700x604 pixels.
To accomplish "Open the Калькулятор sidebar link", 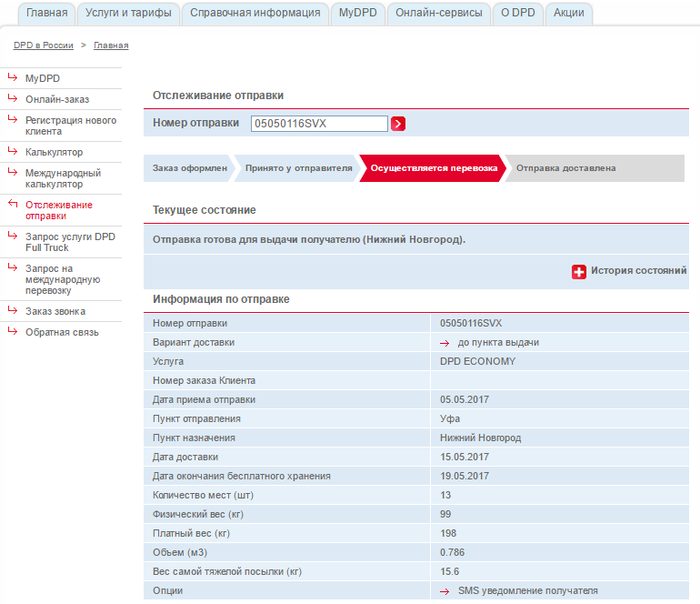I will pos(54,152).
